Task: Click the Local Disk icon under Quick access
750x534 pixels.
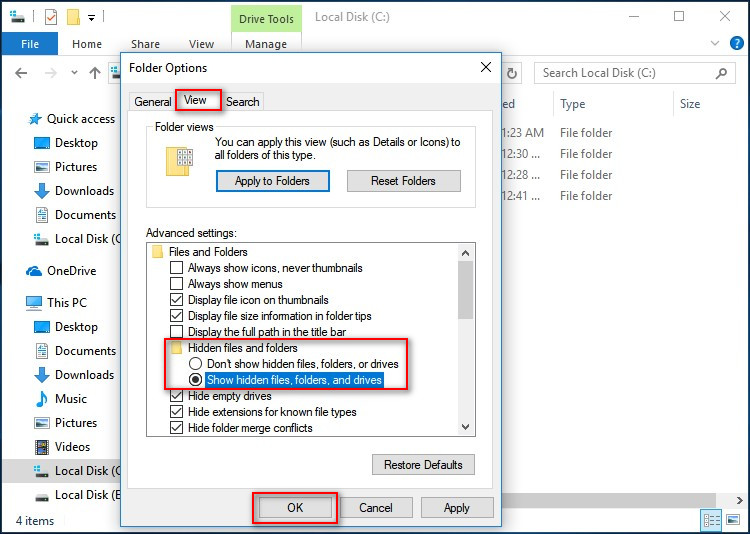Action: coord(41,239)
